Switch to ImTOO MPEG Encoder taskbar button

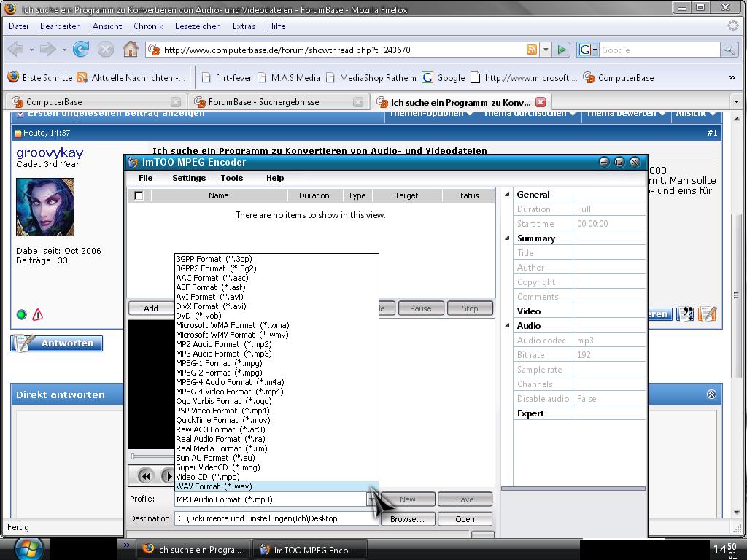311,550
